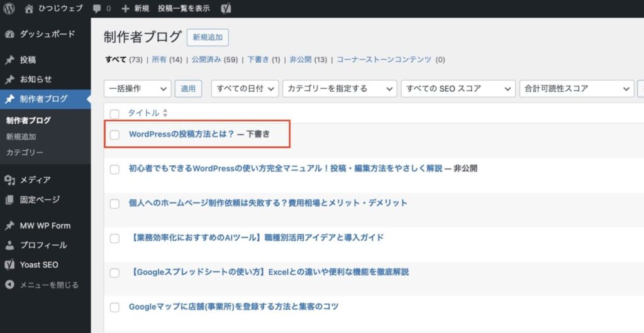Check the Googleマップに店舗 row checkbox
The image size is (644, 333).
(x=114, y=307)
